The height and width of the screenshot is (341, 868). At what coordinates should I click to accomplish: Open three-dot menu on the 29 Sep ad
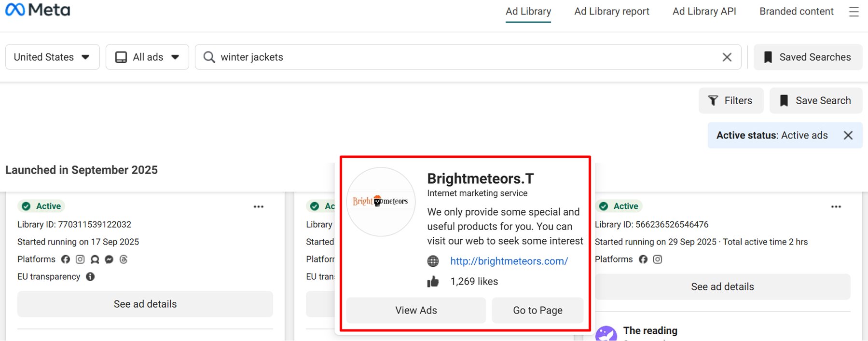836,206
